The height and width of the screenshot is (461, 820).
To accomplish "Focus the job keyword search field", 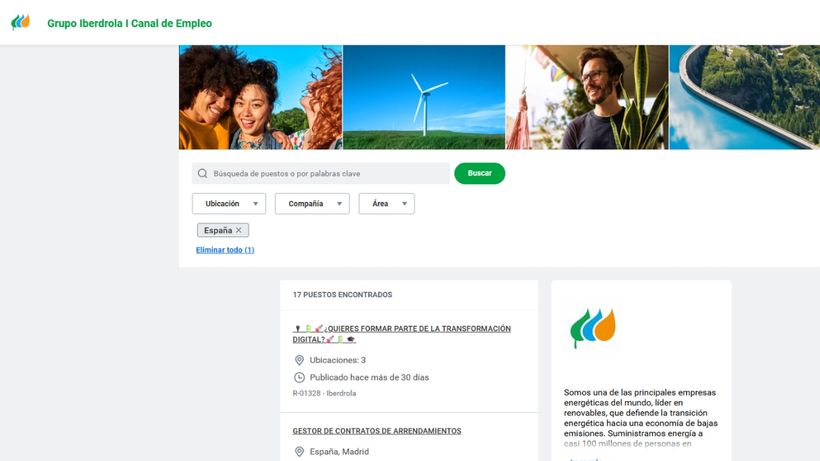I will (321, 174).
